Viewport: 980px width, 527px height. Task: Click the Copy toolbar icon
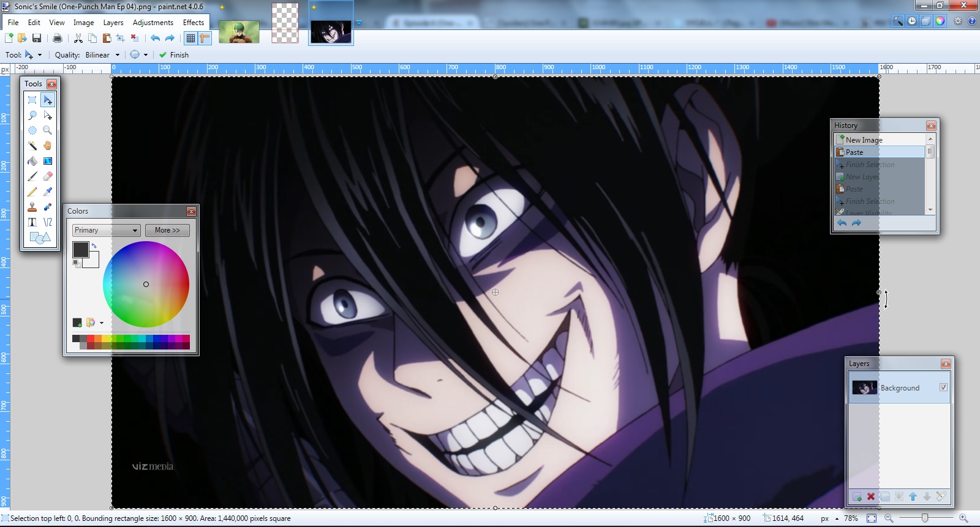pos(92,38)
